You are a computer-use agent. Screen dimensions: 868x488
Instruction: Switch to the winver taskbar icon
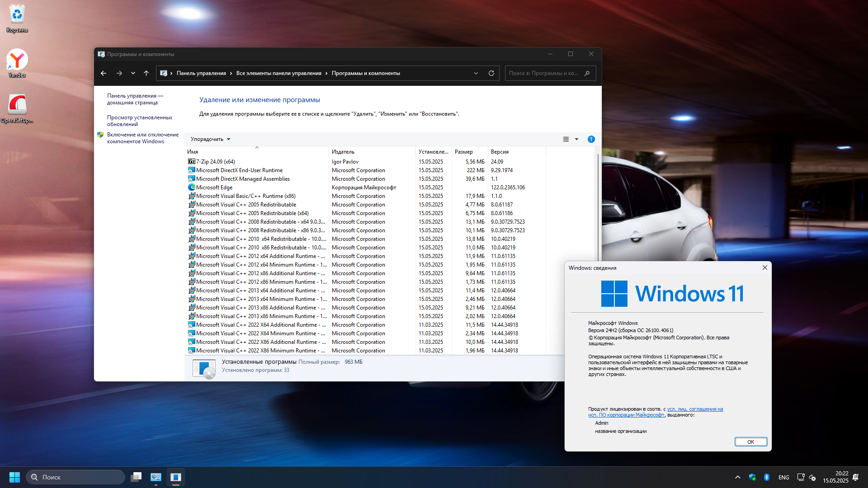pyautogui.click(x=176, y=477)
